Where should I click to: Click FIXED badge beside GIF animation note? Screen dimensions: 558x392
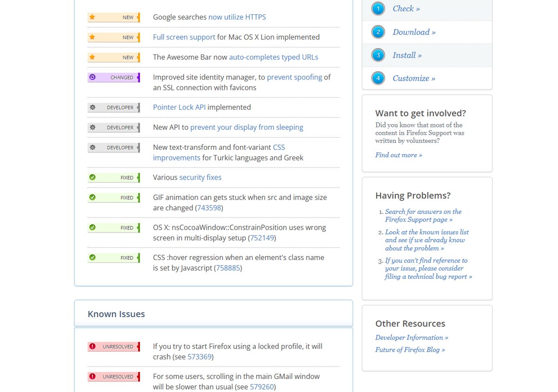pos(113,198)
